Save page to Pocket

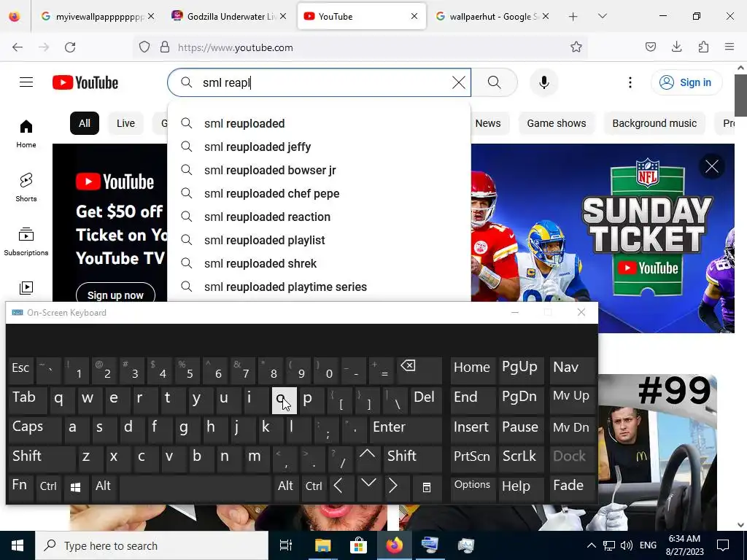point(650,47)
